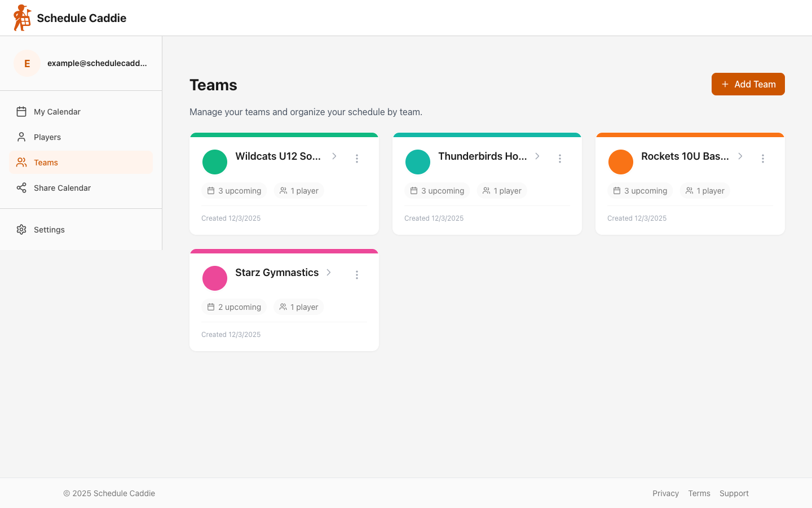Image resolution: width=812 pixels, height=508 pixels.
Task: Open My Calendar from the sidebar calendar icon
Action: (x=21, y=111)
